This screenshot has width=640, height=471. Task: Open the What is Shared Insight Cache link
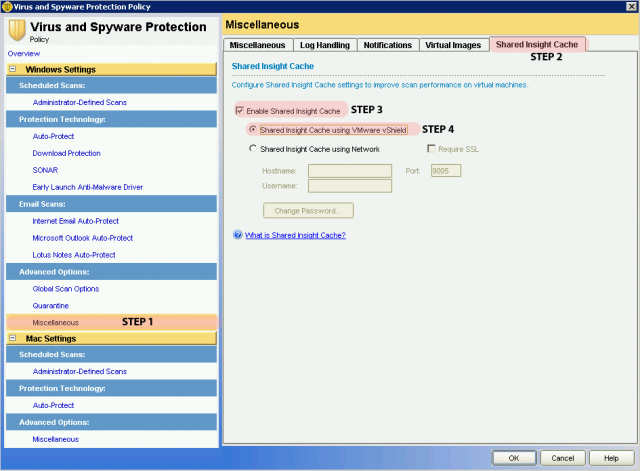[295, 235]
